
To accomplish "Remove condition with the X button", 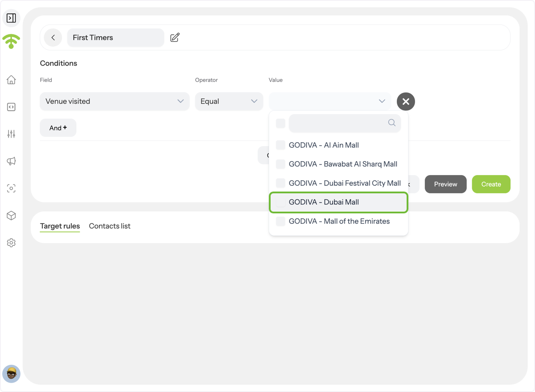I will [406, 102].
